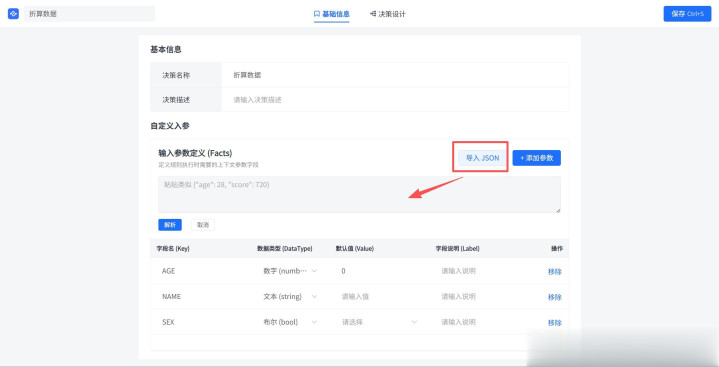Click the 导入 JSON button
719x367 pixels.
tap(482, 158)
